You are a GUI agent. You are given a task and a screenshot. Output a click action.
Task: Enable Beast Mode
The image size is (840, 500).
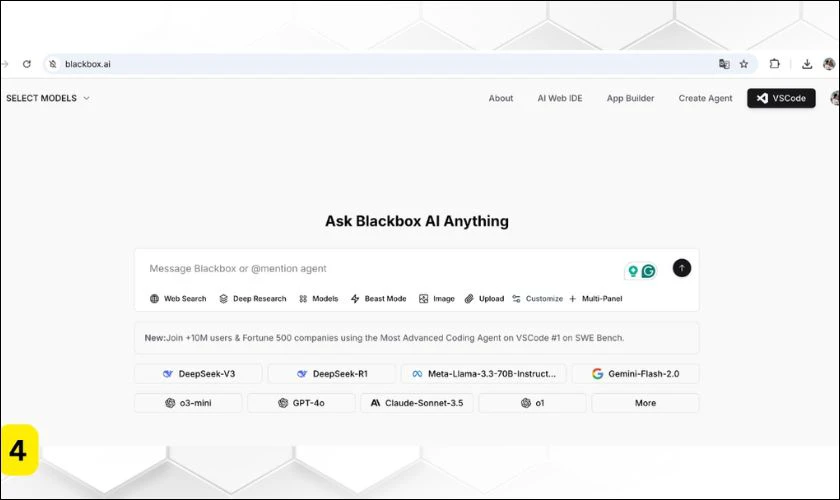point(378,298)
